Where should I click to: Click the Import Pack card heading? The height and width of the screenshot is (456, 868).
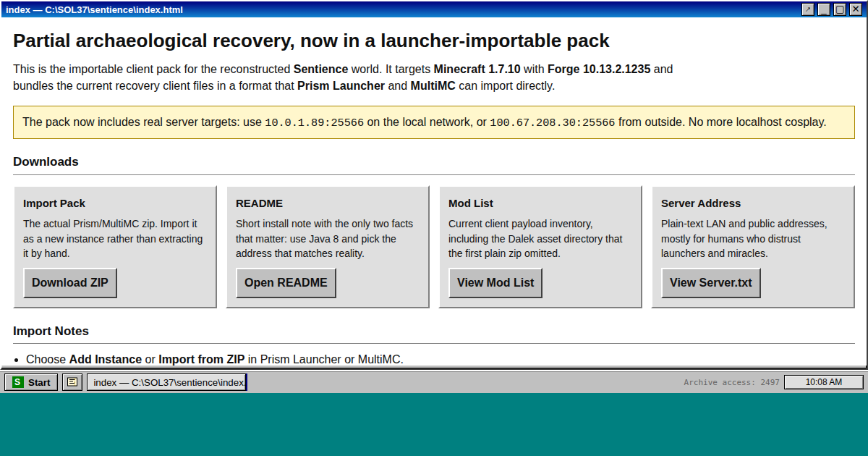click(54, 203)
